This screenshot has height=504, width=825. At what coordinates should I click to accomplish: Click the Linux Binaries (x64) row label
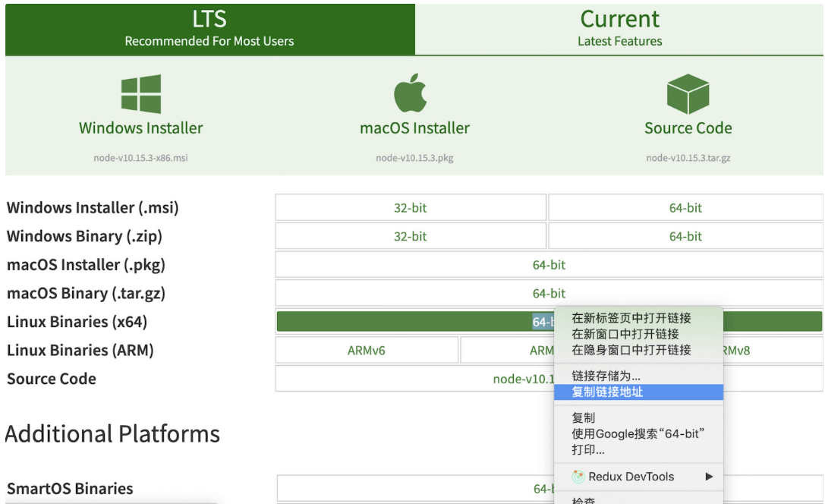coord(77,321)
